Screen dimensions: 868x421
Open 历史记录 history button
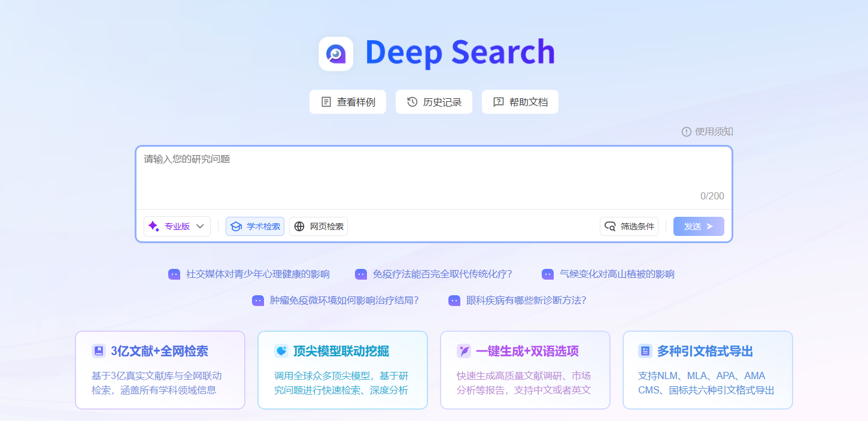(x=434, y=102)
